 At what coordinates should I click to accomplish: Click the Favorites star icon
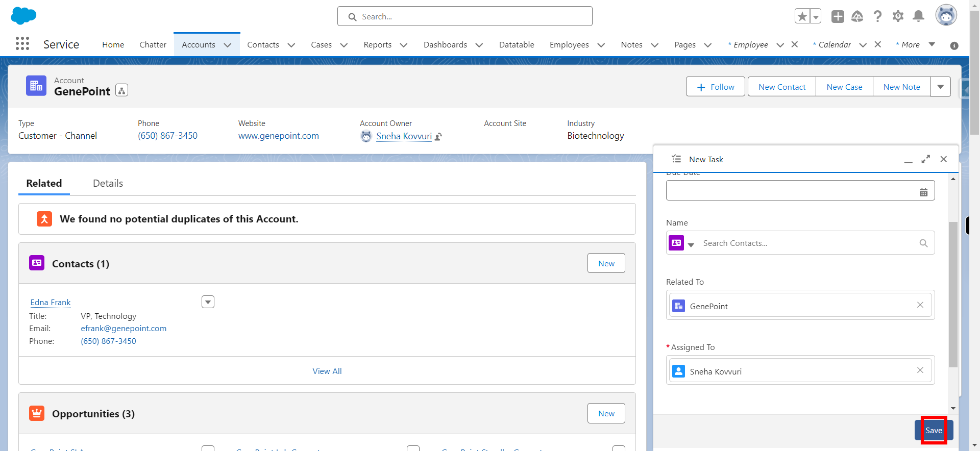[802, 16]
